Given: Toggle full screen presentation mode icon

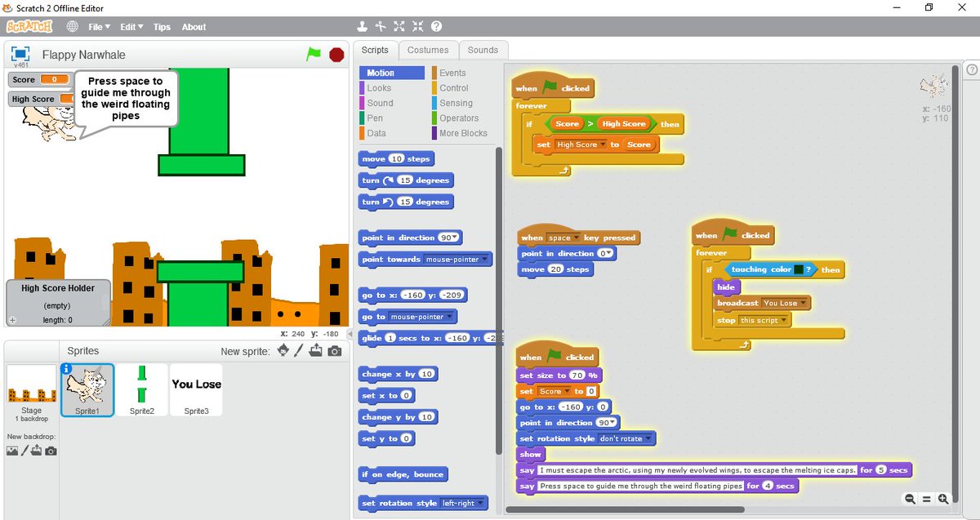Looking at the screenshot, I should click(20, 53).
